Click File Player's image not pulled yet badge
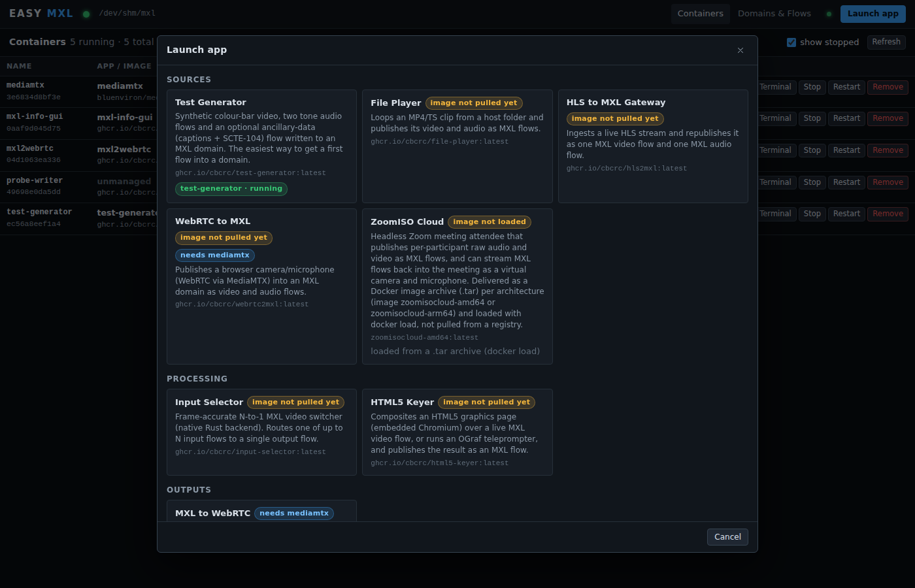Viewport: 915px width, 588px height. pyautogui.click(x=474, y=103)
